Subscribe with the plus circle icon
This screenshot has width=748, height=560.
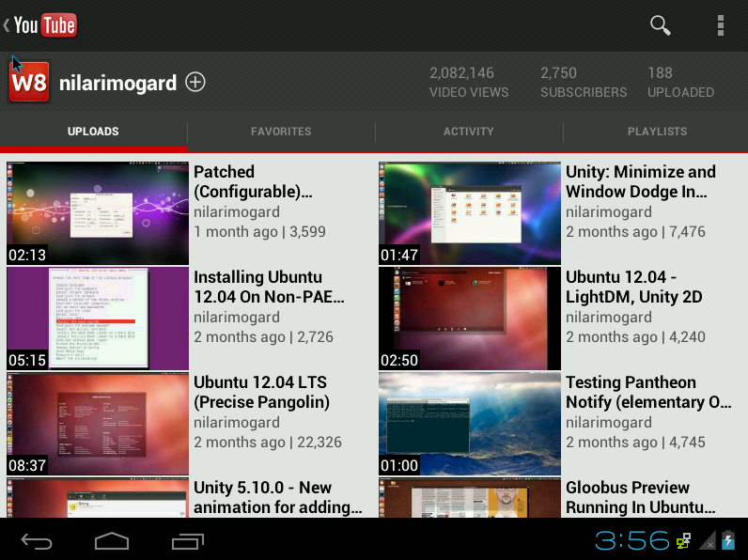pyautogui.click(x=195, y=82)
